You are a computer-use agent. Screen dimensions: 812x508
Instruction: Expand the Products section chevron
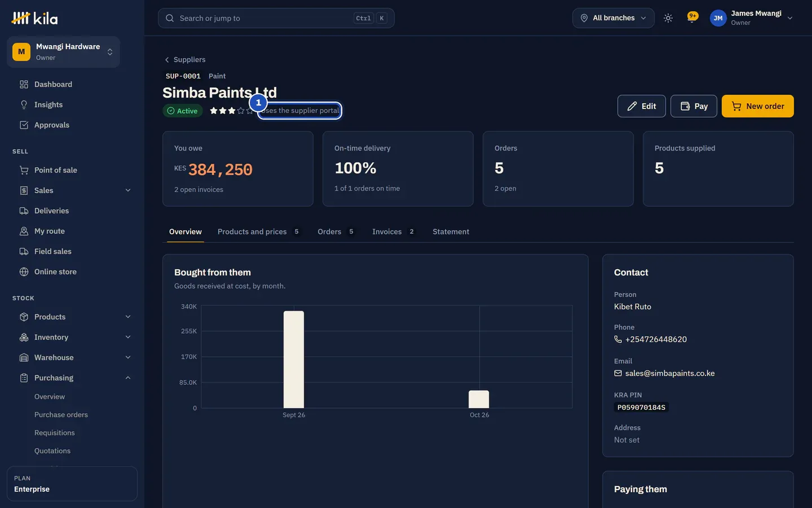point(128,317)
